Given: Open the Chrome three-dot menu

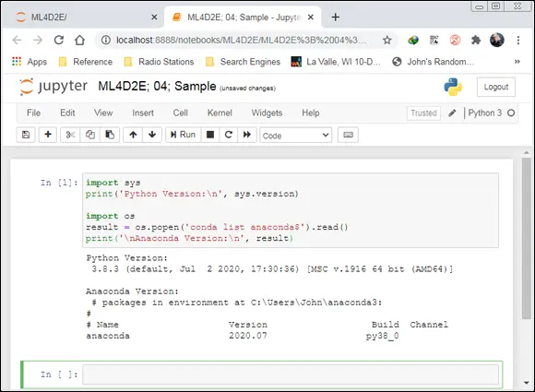Looking at the screenshot, I should pyautogui.click(x=518, y=41).
